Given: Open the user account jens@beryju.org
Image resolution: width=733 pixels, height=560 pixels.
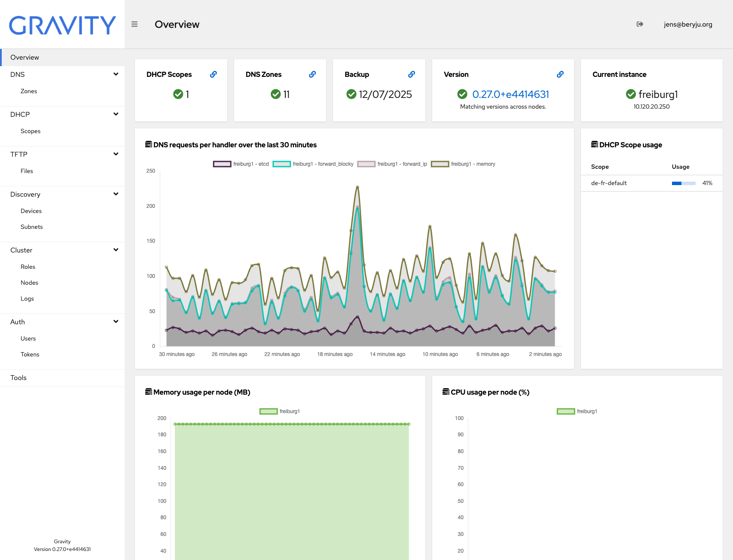Looking at the screenshot, I should click(687, 24).
